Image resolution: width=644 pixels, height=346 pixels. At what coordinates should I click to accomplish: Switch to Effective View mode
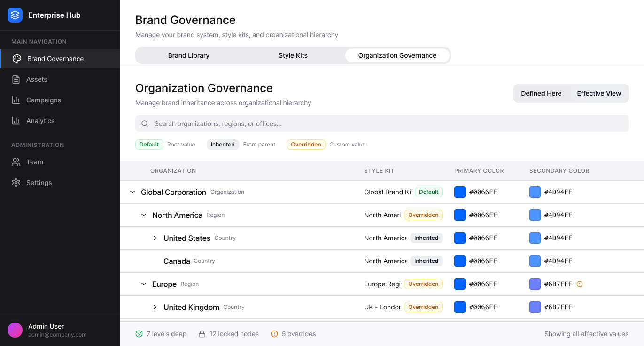click(599, 93)
